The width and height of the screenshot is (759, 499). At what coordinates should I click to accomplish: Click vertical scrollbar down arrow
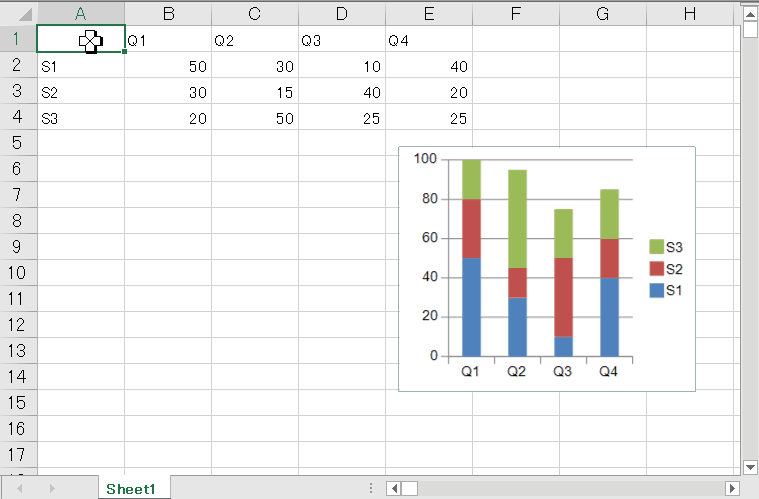(x=750, y=467)
